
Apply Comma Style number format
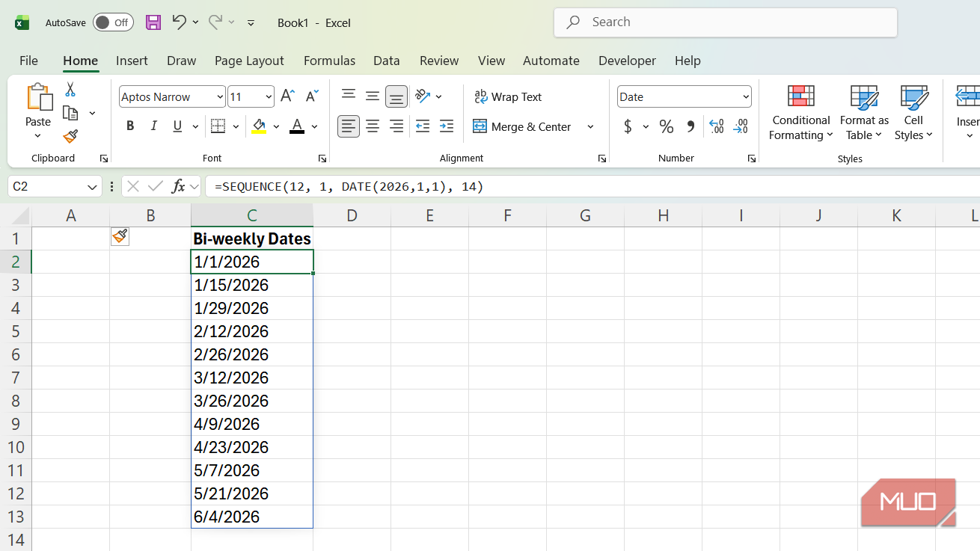pos(690,126)
